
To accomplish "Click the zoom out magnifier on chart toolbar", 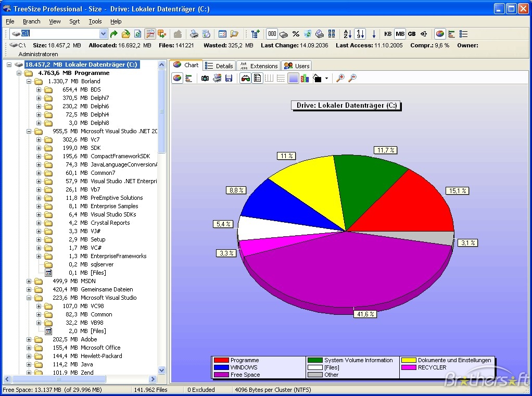I will (352, 79).
